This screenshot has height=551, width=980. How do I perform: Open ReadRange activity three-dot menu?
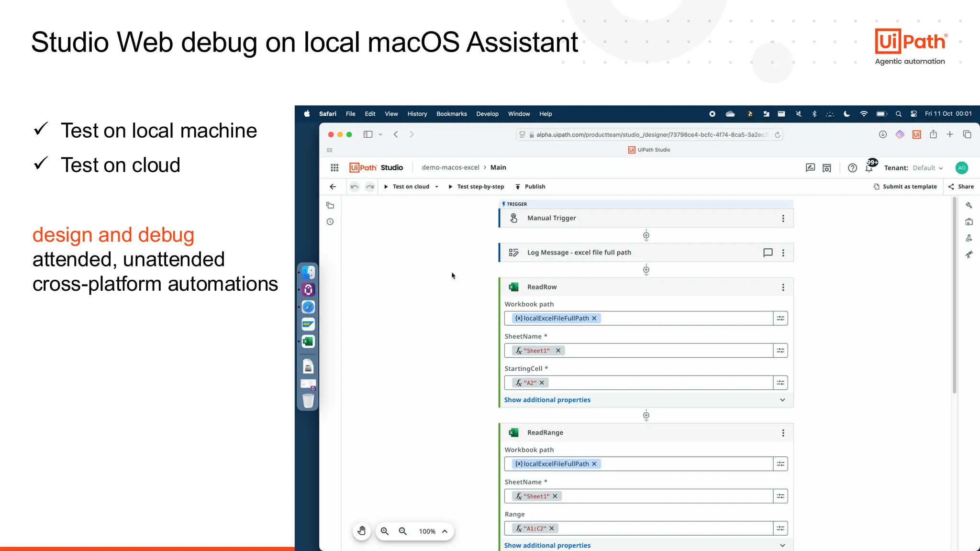coord(783,433)
